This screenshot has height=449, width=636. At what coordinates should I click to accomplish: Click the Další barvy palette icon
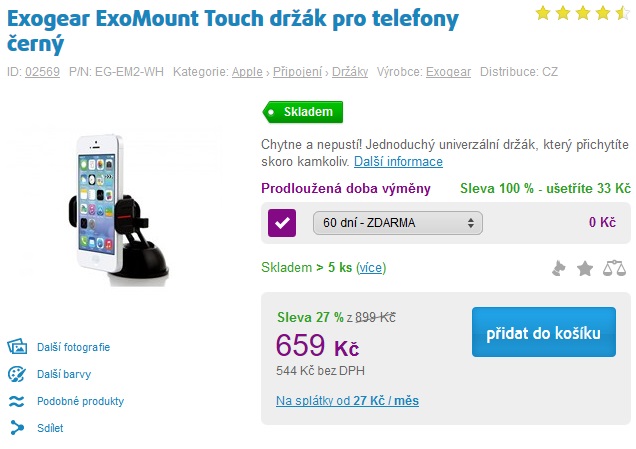point(16,374)
